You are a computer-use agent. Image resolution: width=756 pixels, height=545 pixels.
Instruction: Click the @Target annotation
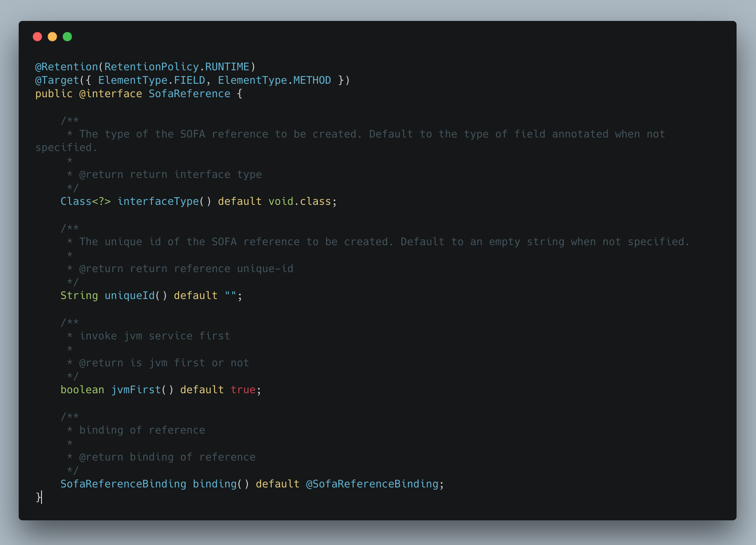(57, 80)
